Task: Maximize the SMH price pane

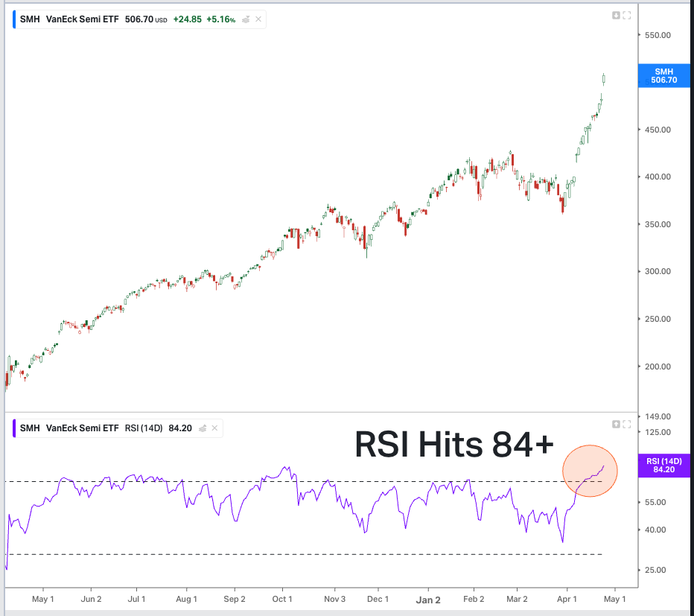Action: (627, 16)
